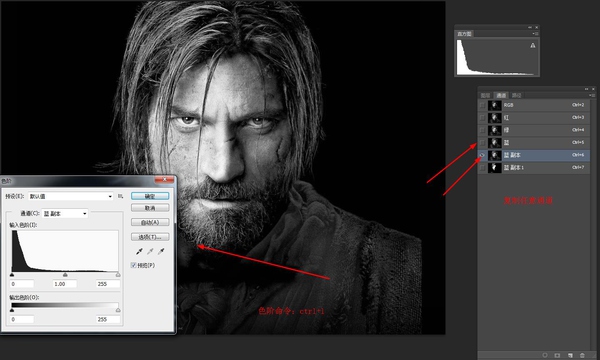This screenshot has height=360, width=600.
Task: Close the Channels panel group
Action: tap(593, 89)
